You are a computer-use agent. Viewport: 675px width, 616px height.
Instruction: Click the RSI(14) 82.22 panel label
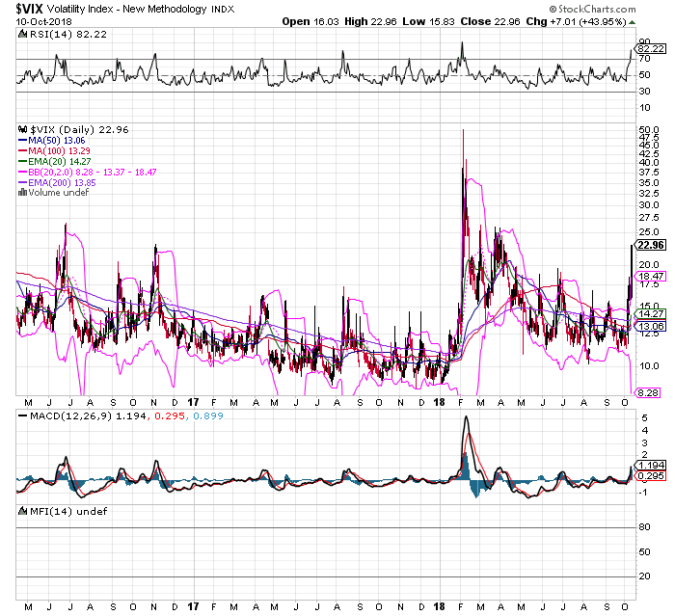tap(68, 34)
